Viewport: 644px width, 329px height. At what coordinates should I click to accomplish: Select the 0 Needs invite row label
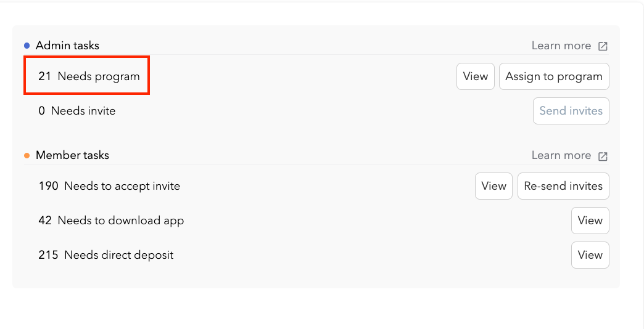(76, 111)
